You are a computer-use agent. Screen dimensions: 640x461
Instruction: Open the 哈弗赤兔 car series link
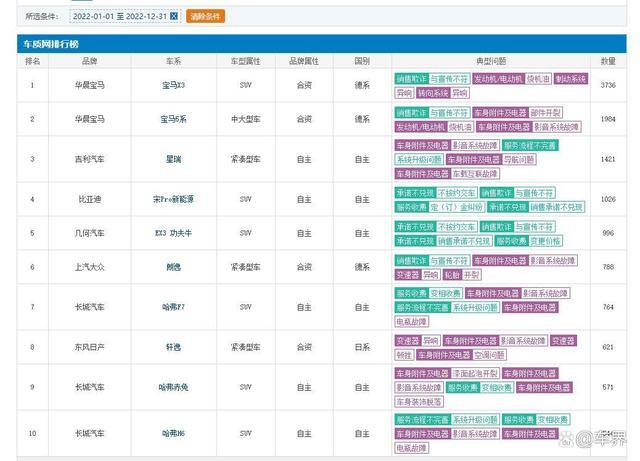[173, 387]
